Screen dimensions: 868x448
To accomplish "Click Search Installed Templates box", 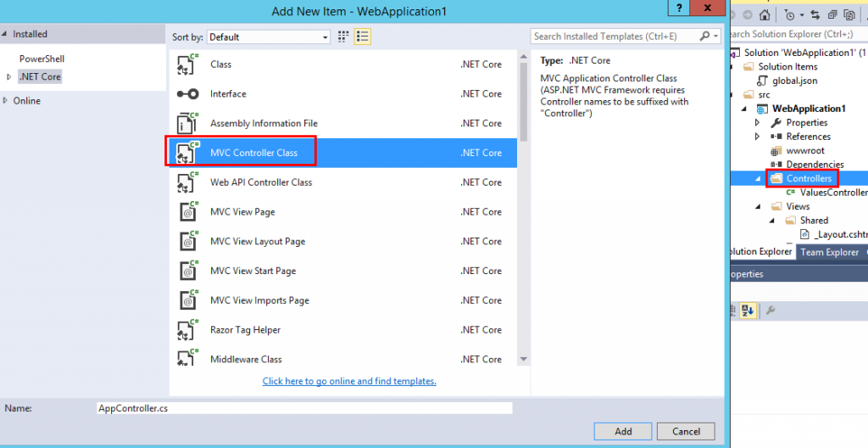I will point(626,36).
